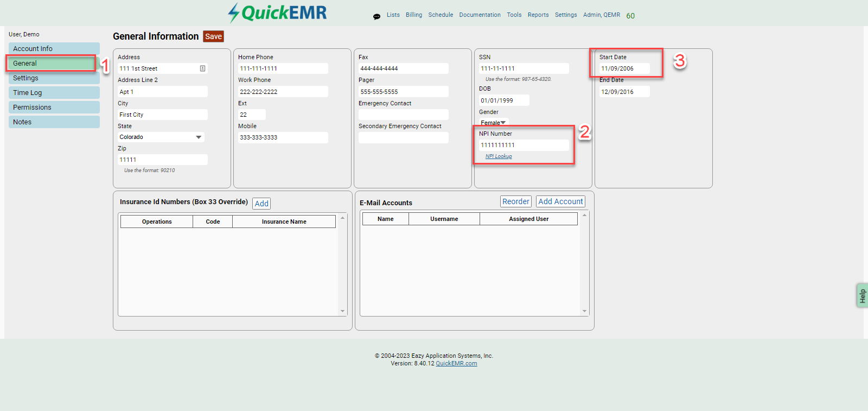Click the Add Account button
The width and height of the screenshot is (868, 411).
(x=560, y=201)
